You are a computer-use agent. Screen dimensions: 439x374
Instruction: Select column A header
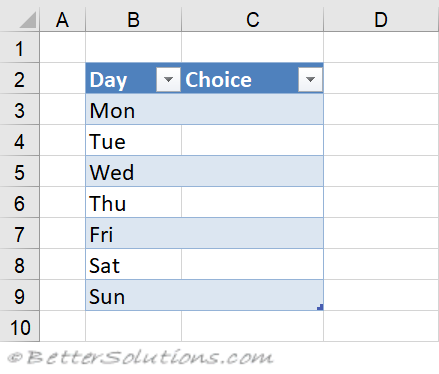click(62, 20)
